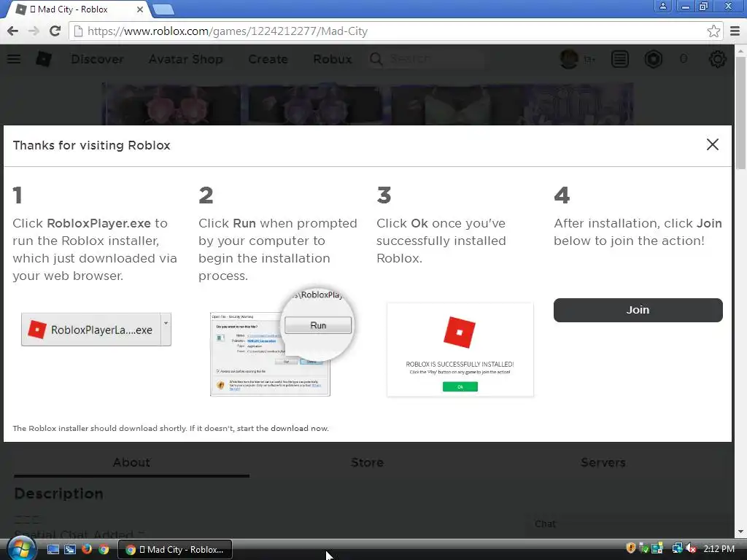Click the browser forward arrow
Screen dimensions: 747x560
click(x=34, y=31)
